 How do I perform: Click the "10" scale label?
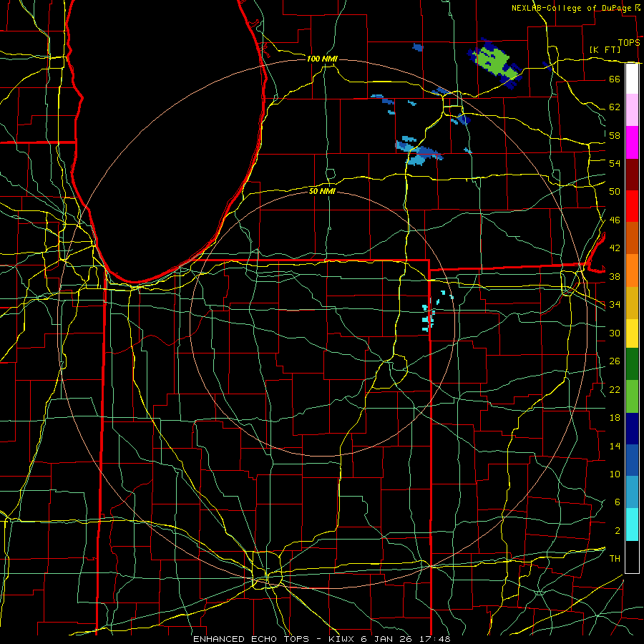tap(615, 474)
